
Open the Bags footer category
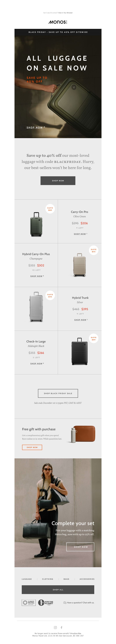tap(66, 579)
